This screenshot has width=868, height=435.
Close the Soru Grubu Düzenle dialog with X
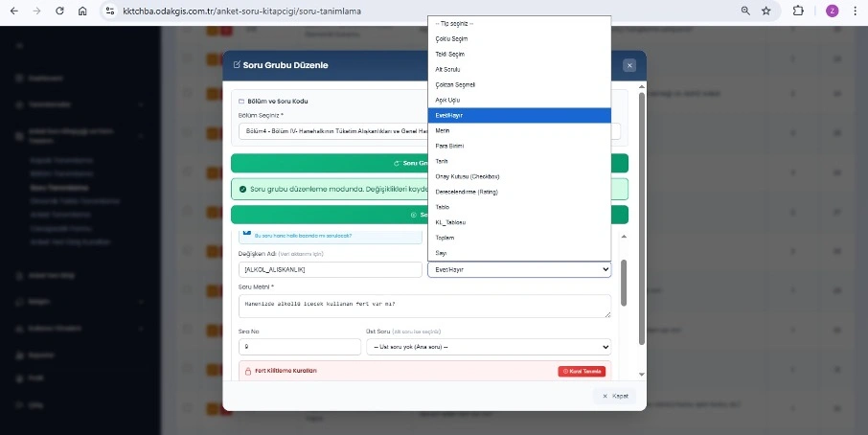(628, 65)
